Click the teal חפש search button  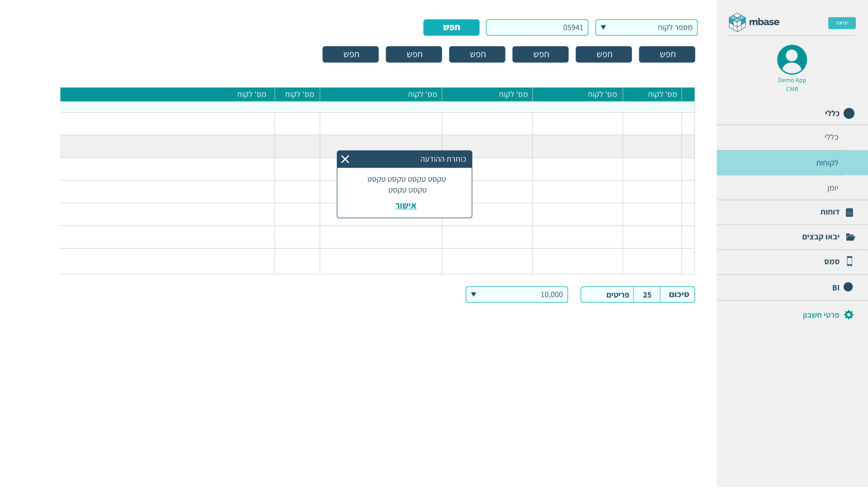click(x=451, y=28)
